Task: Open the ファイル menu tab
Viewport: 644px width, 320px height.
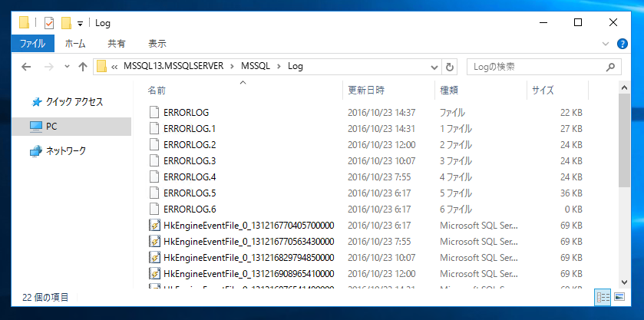Action: point(33,44)
